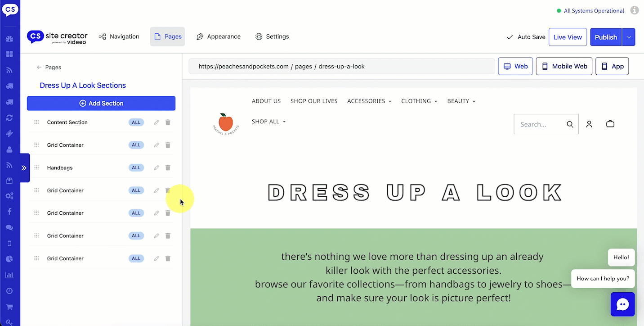Expand the SHOP ALL menu dropdown
644x326 pixels.
(x=268, y=122)
